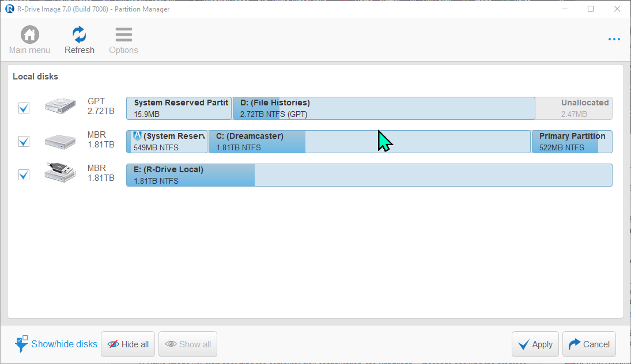The image size is (631, 364).
Task: Click the Cancel button
Action: click(x=589, y=344)
